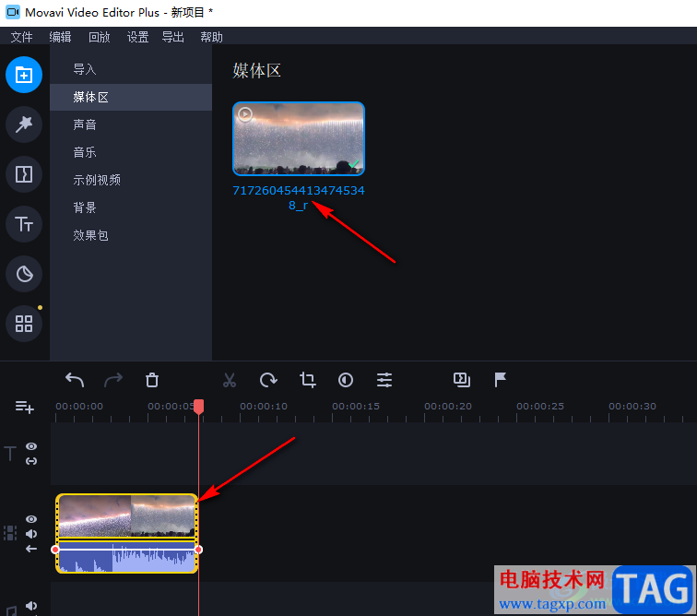Open the more tools grid icon
The image size is (697, 616).
click(x=24, y=324)
